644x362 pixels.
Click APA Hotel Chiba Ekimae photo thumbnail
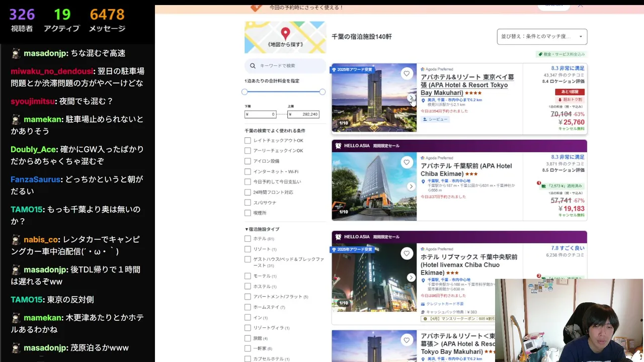[x=374, y=187]
